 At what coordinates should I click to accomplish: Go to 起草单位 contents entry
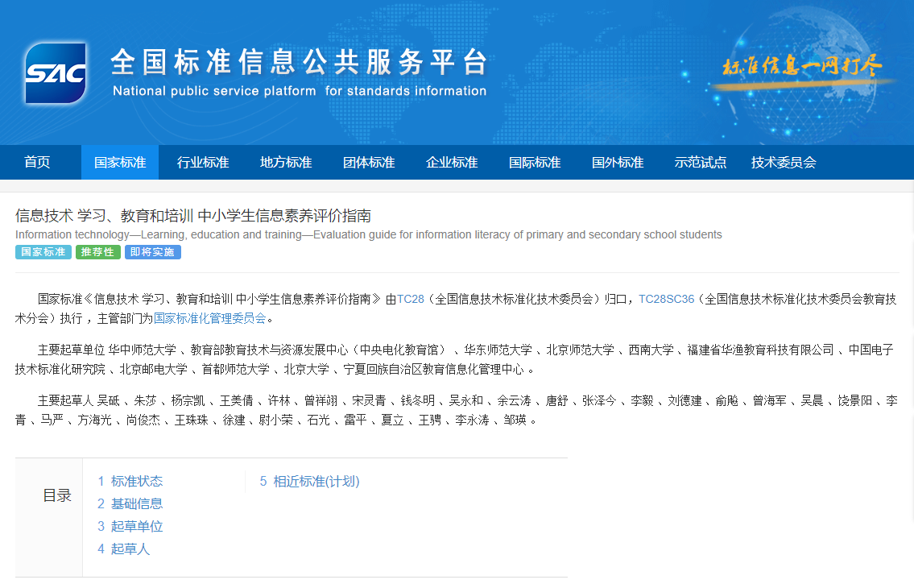pos(136,527)
